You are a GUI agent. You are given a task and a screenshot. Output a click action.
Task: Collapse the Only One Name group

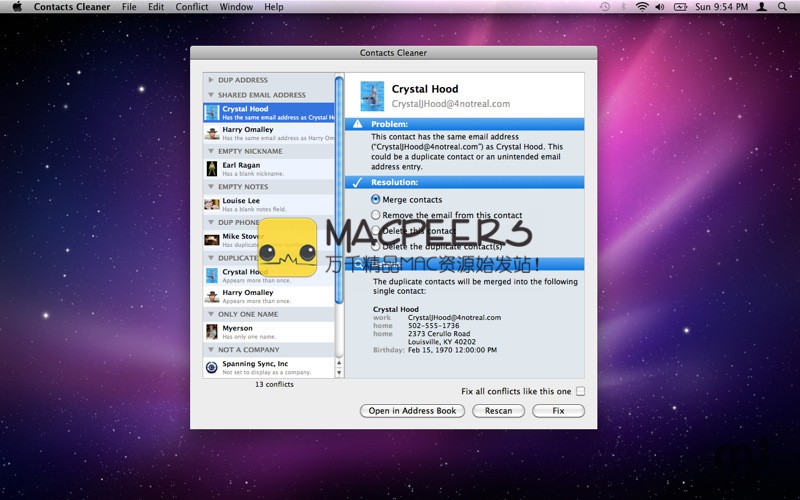(210, 314)
